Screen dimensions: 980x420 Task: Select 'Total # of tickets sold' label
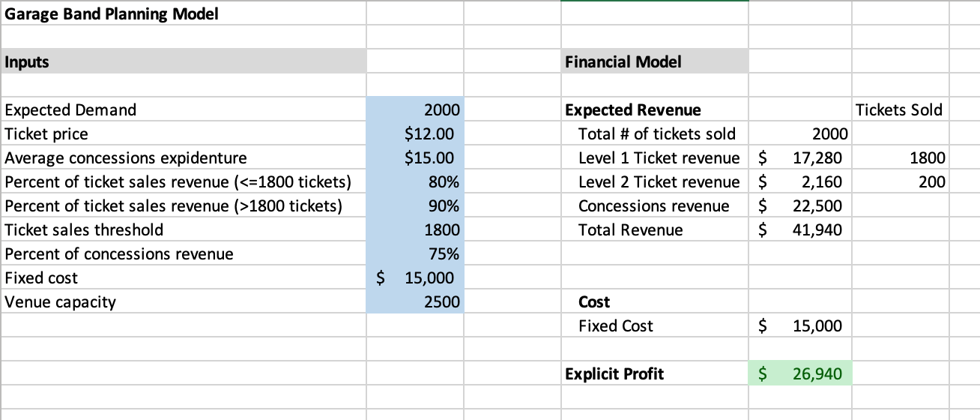click(x=654, y=133)
